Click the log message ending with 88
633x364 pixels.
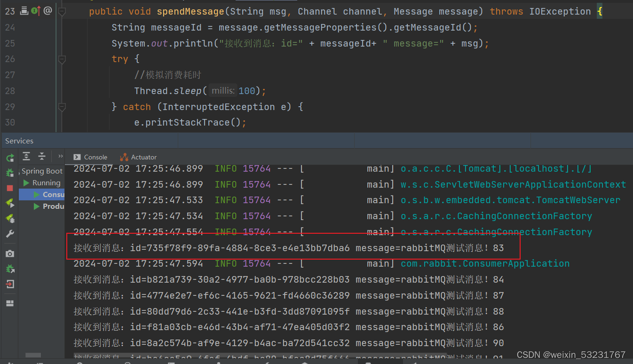289,311
